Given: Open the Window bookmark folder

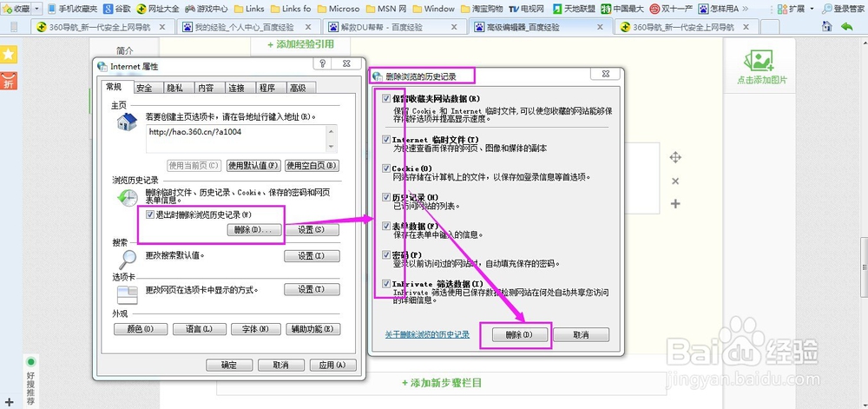Looking at the screenshot, I should click(x=433, y=9).
